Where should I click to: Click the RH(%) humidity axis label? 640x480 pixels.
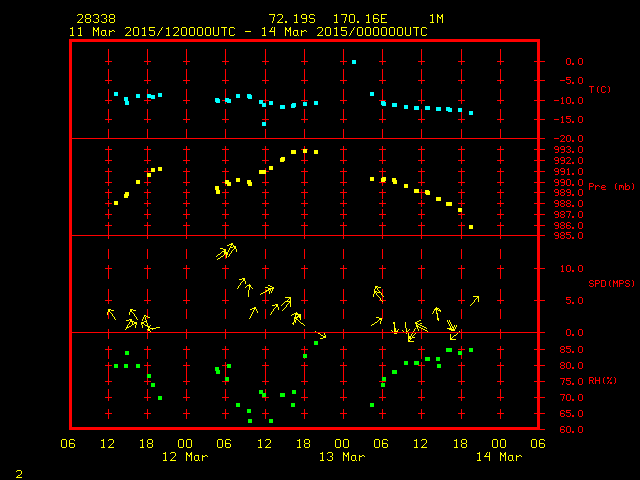tap(602, 380)
